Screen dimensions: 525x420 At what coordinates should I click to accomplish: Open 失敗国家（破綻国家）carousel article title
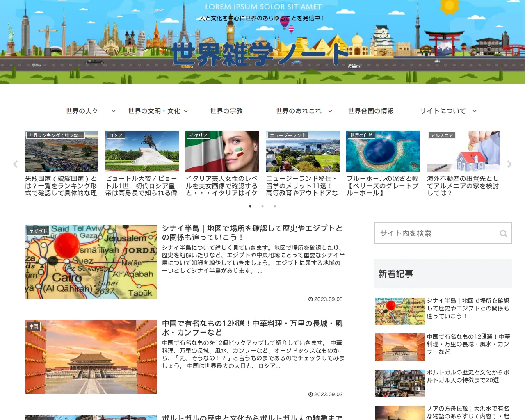tap(61, 186)
